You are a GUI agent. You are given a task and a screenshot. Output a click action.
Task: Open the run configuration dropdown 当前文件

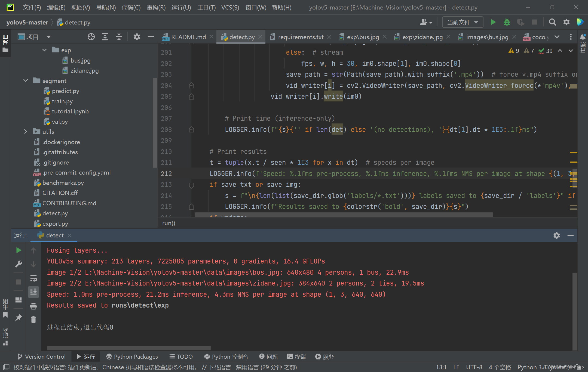[463, 22]
